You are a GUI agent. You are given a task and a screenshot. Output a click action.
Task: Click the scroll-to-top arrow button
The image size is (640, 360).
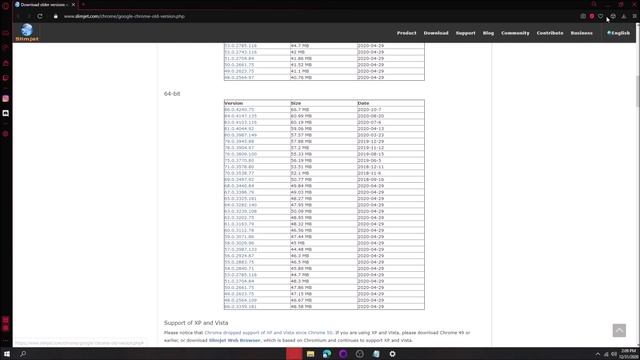click(x=619, y=330)
